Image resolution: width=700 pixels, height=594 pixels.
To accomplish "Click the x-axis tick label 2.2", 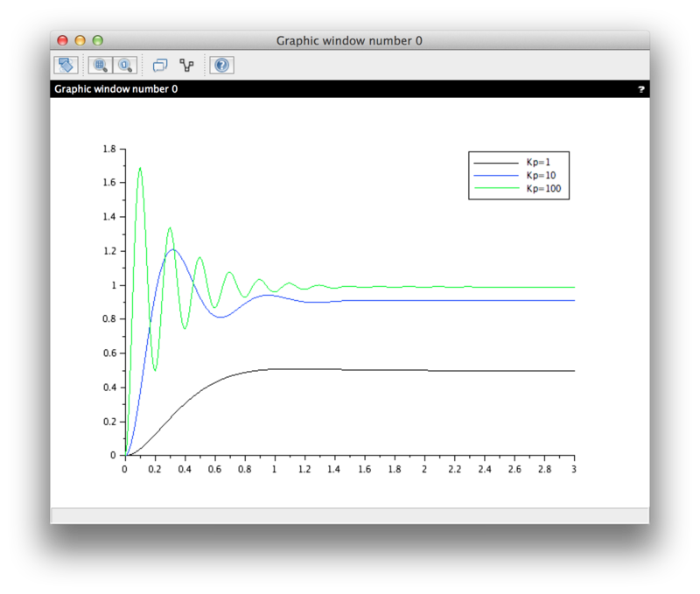I will click(454, 470).
